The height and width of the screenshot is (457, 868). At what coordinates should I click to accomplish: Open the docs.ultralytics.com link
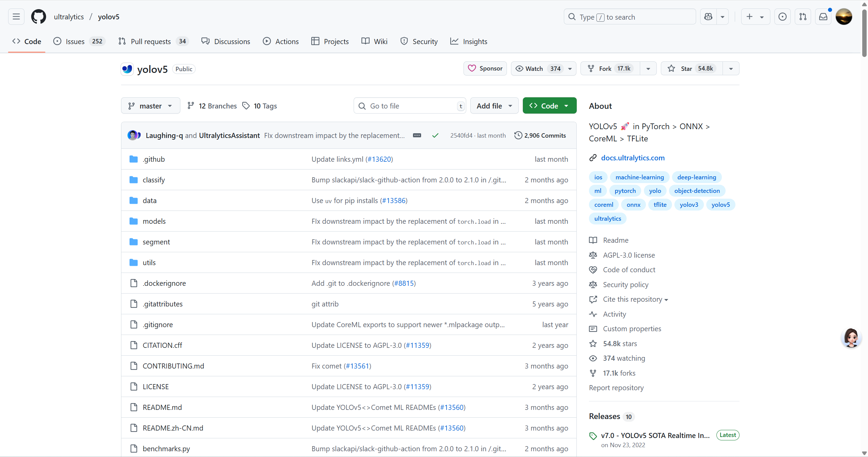[x=633, y=158]
